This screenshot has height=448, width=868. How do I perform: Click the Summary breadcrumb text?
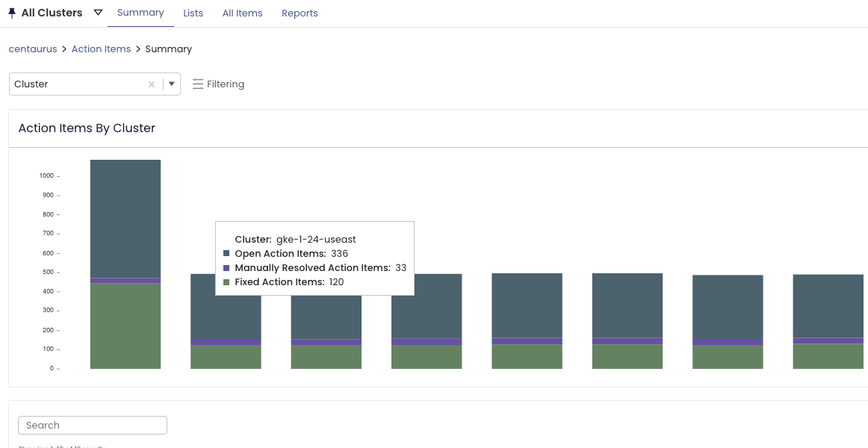168,49
